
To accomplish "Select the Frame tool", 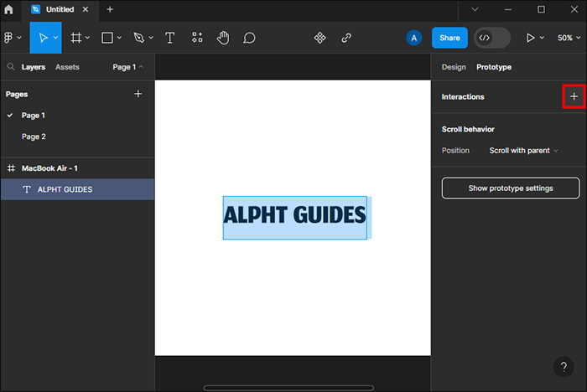I will (76, 38).
